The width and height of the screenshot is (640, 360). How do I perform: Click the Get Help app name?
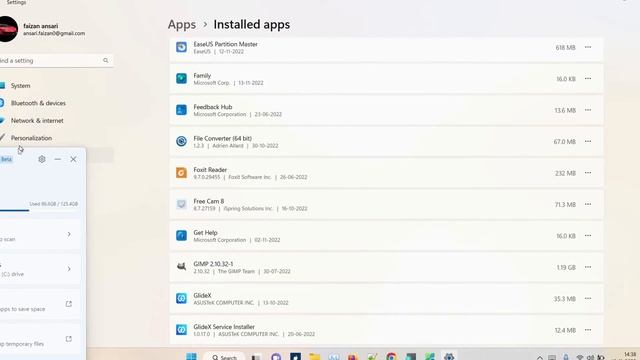tap(205, 233)
